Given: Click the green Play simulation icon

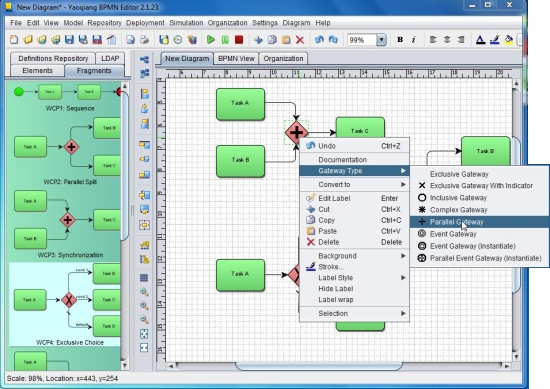Looking at the screenshot, I should 211,40.
